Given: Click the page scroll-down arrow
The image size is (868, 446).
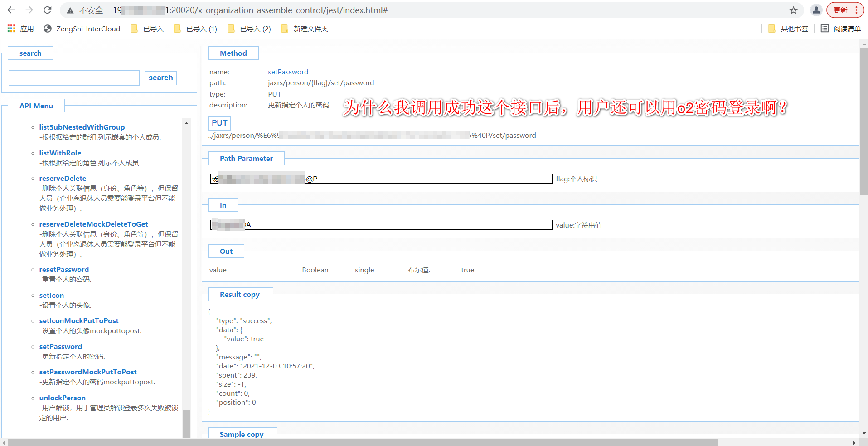Looking at the screenshot, I should 864,433.
